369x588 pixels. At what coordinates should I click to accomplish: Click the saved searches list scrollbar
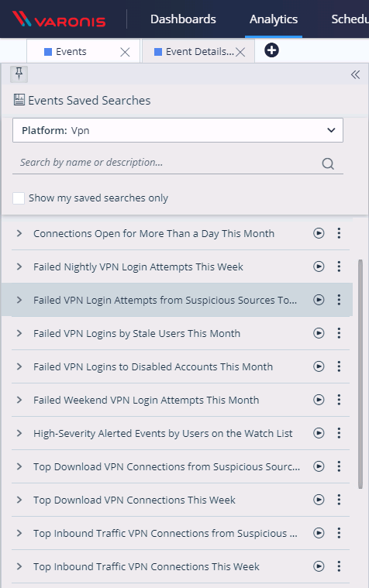(x=360, y=374)
